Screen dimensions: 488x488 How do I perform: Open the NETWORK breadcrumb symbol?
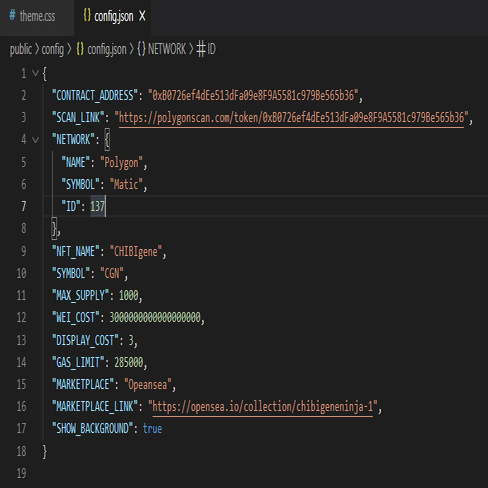coord(167,49)
